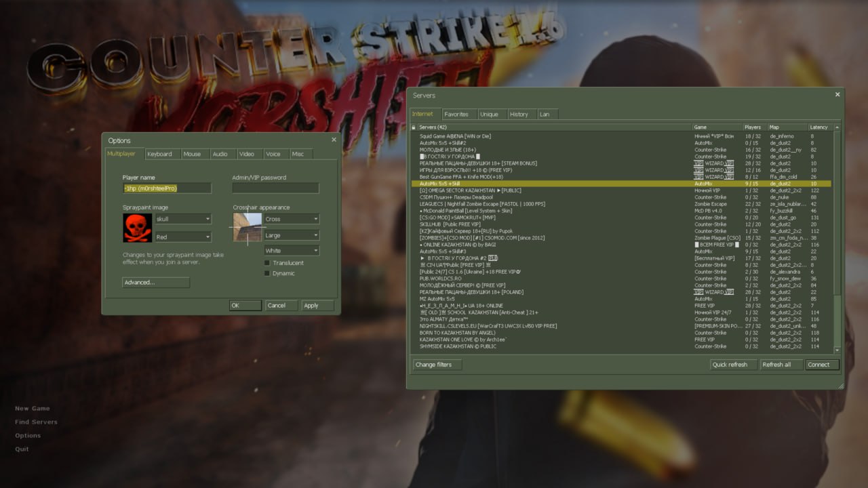
Task: Close the Options dialog with X
Action: [334, 140]
